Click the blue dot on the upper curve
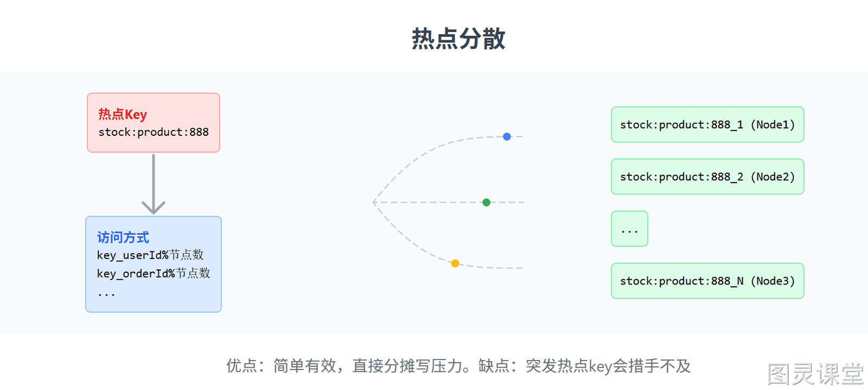Image resolution: width=868 pixels, height=390 pixels. [507, 136]
